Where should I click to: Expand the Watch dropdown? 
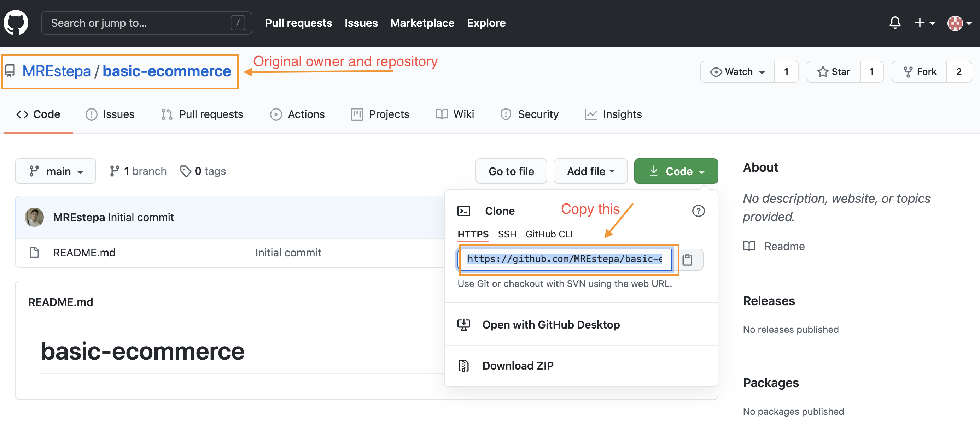pyautogui.click(x=737, y=71)
